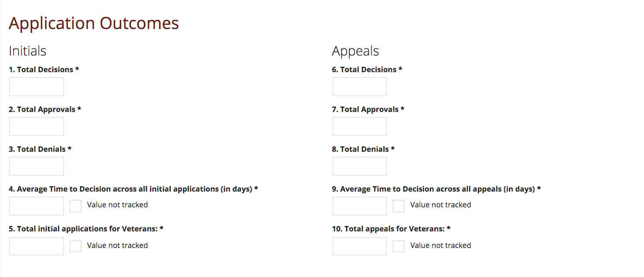644x277 pixels.
Task: Click the Application Outcomes heading
Action: point(94,23)
